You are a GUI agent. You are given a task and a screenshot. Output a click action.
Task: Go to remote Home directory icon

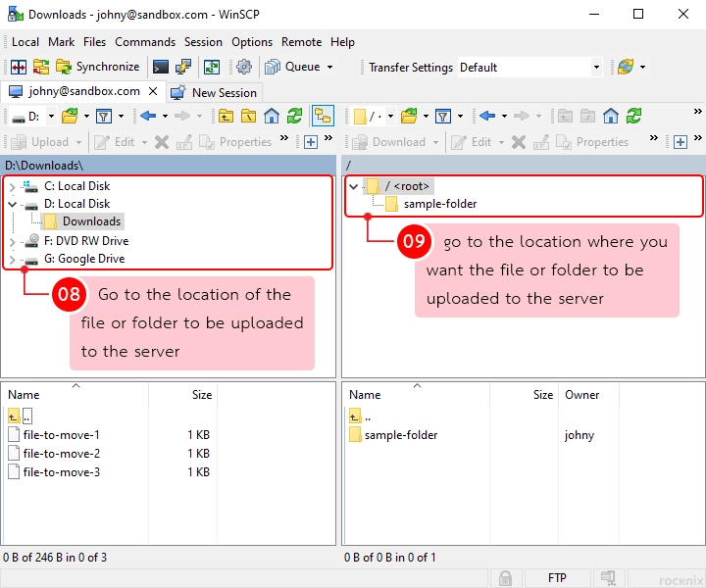pos(611,116)
